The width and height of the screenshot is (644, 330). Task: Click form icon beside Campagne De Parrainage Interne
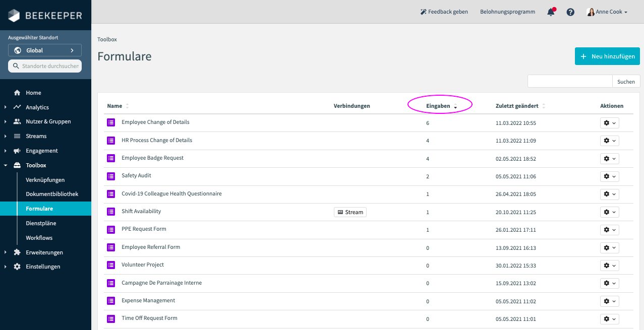[x=111, y=283]
